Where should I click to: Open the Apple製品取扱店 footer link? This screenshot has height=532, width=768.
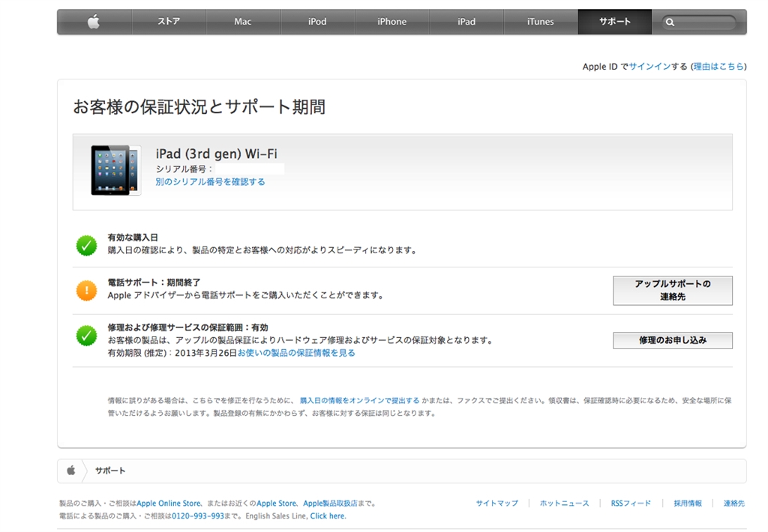[x=330, y=503]
